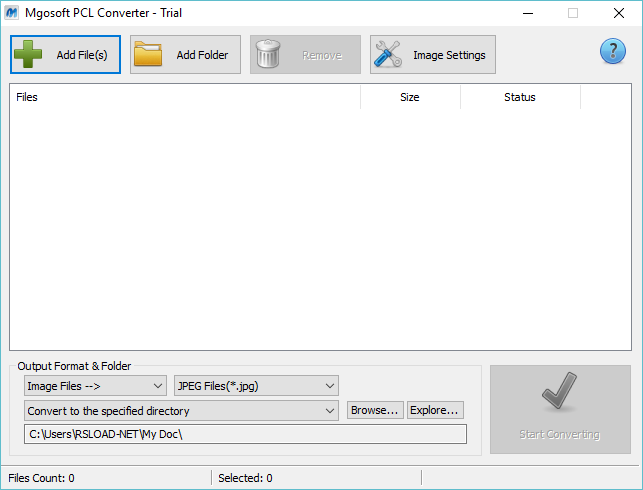Click the Explore... button
The image size is (643, 490).
(435, 410)
